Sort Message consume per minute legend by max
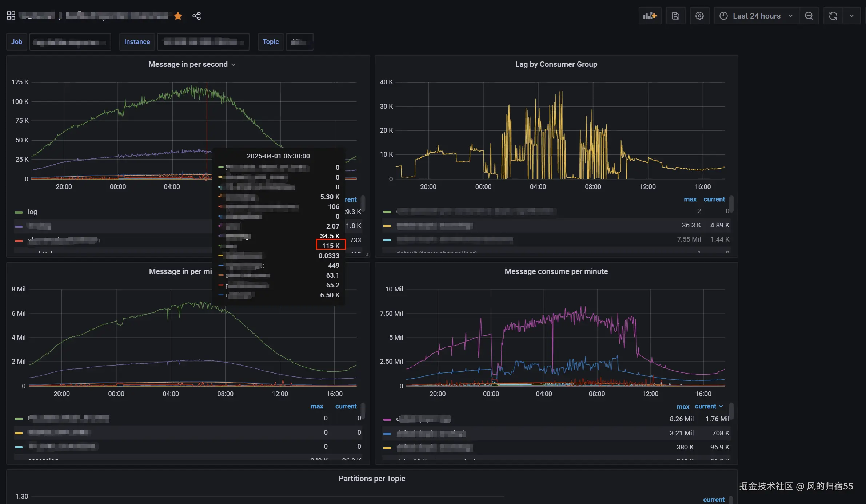This screenshot has width=866, height=504. (683, 407)
